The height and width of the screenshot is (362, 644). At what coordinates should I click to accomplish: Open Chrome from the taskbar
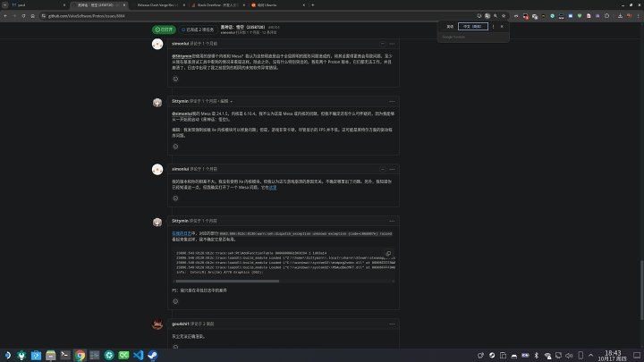[x=80, y=355]
